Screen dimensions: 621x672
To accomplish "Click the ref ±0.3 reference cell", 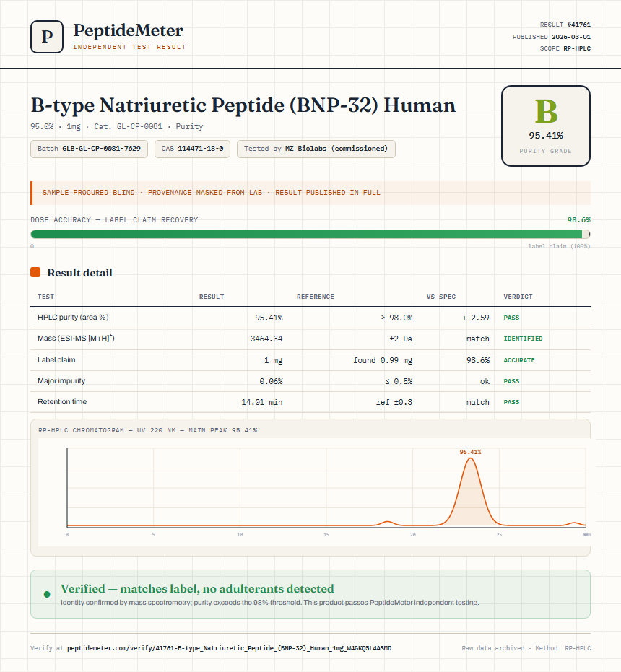I will tap(394, 402).
